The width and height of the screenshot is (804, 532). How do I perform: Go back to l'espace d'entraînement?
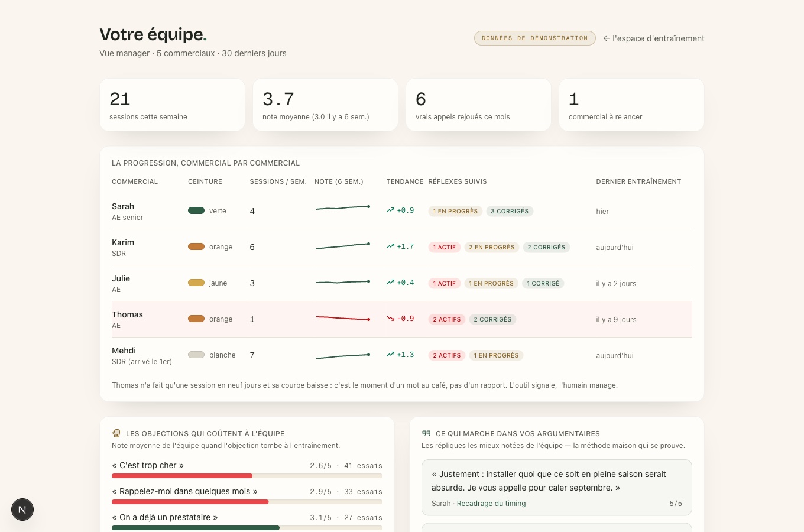654,38
